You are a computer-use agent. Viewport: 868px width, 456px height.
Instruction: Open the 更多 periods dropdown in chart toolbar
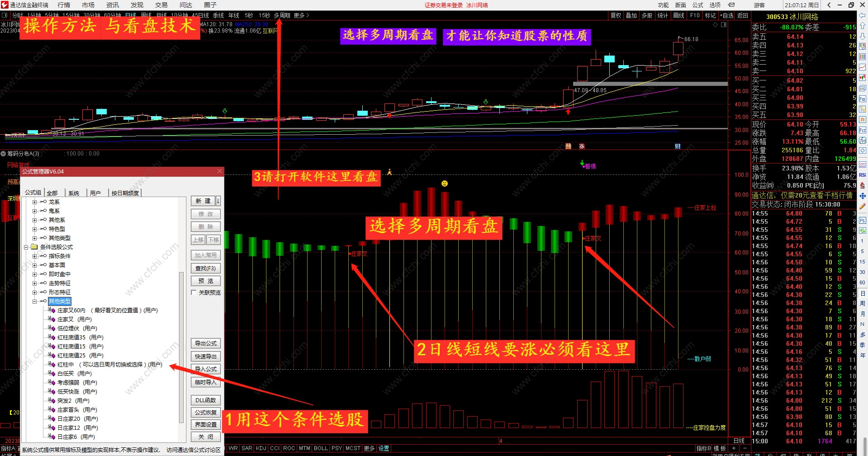click(x=301, y=15)
